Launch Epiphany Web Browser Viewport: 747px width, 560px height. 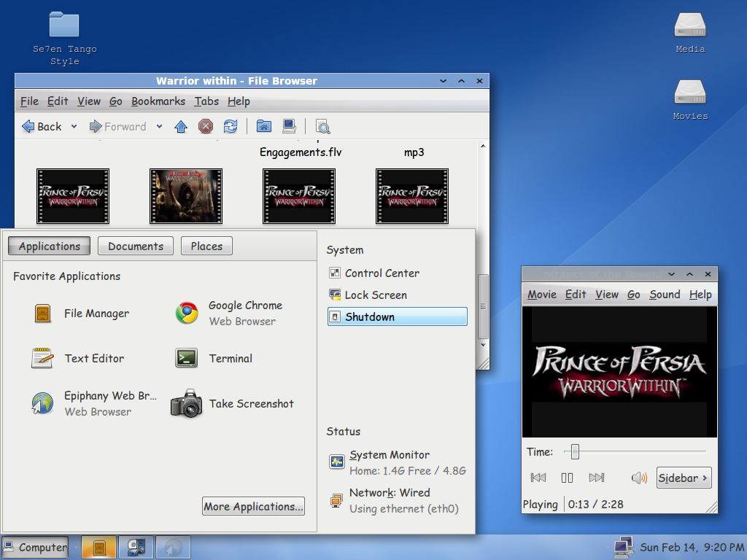click(x=94, y=404)
